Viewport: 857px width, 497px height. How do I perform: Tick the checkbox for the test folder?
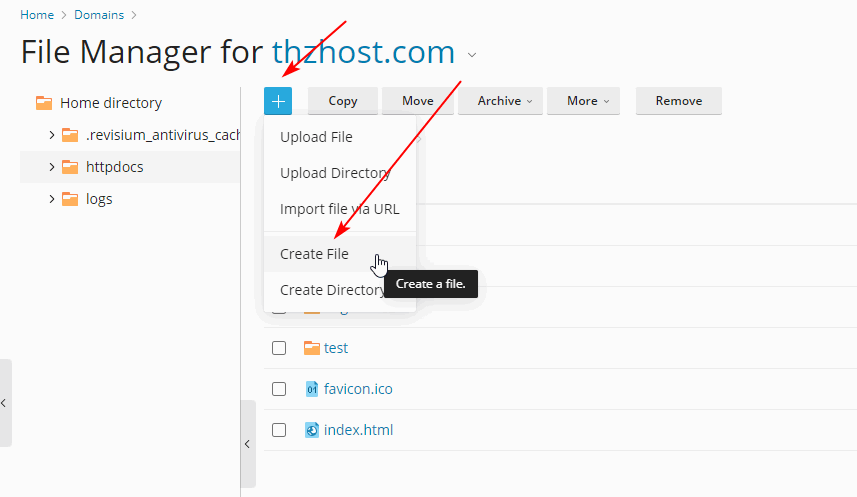point(279,348)
